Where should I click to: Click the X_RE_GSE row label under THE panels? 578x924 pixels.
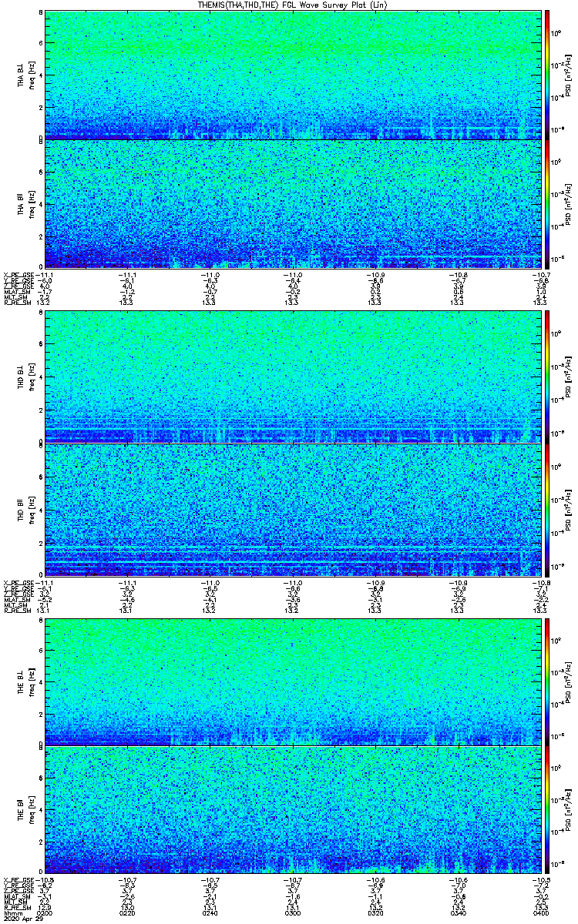point(19,879)
